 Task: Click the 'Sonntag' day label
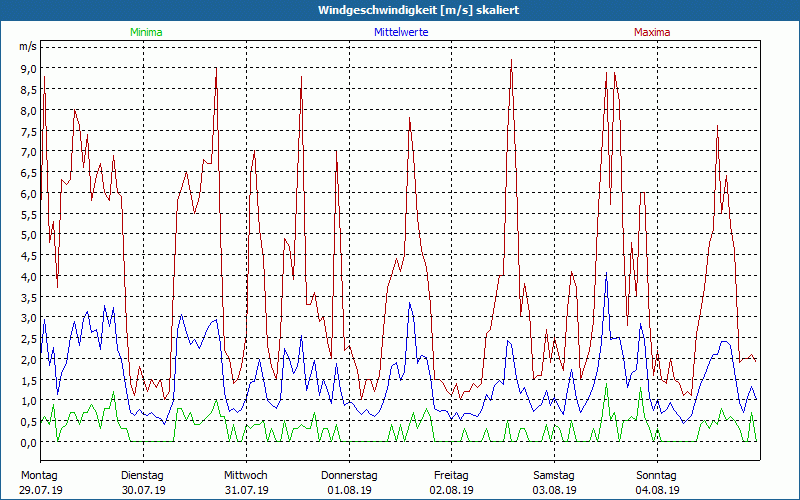tap(657, 476)
